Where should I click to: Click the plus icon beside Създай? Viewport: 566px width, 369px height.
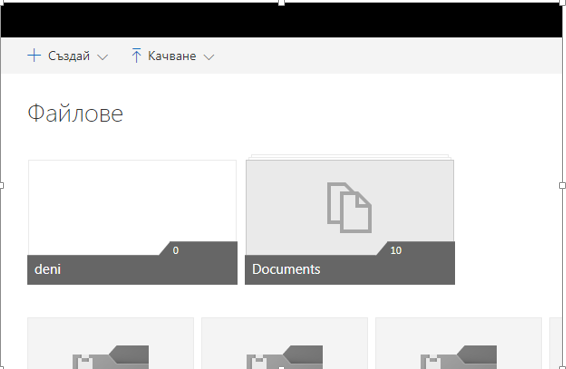click(x=34, y=56)
